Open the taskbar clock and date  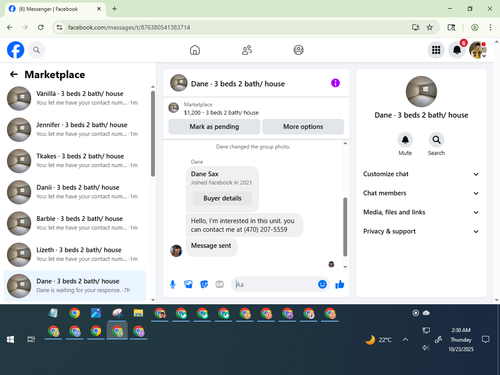[461, 339]
